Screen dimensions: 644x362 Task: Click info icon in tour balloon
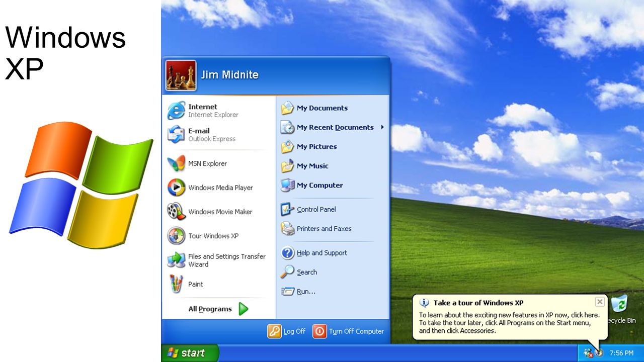425,303
